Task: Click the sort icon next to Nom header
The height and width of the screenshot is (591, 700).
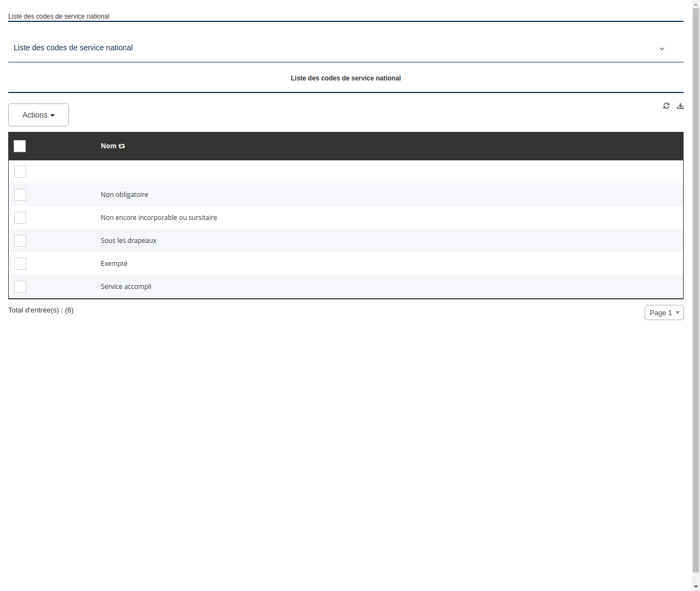Action: [121, 146]
